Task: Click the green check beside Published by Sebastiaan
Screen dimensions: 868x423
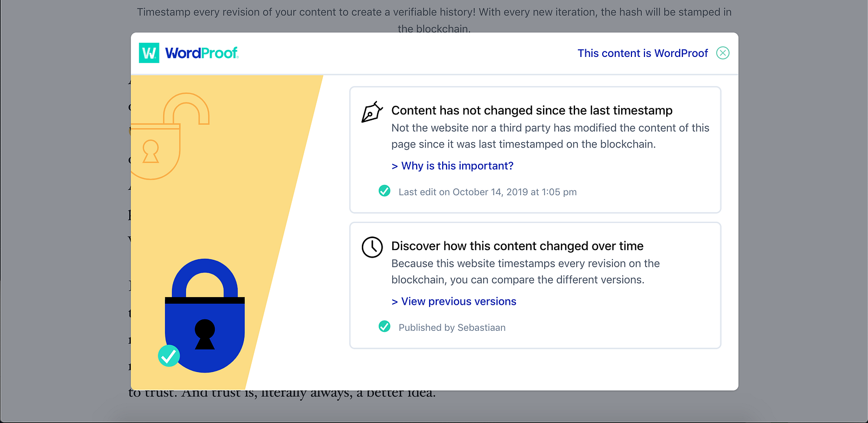Action: click(x=385, y=326)
